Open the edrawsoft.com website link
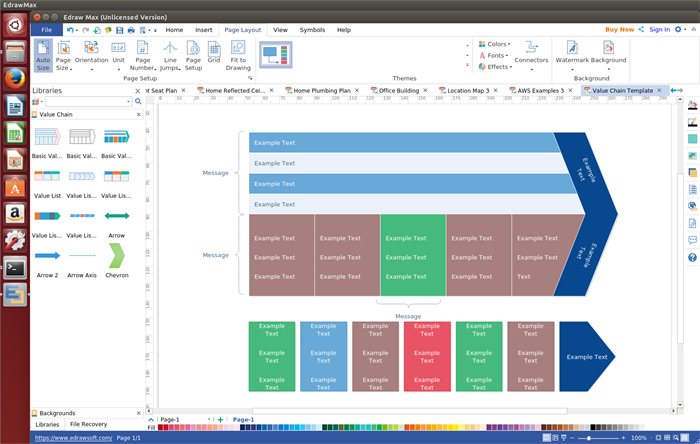This screenshot has width=700, height=444. coord(73,438)
